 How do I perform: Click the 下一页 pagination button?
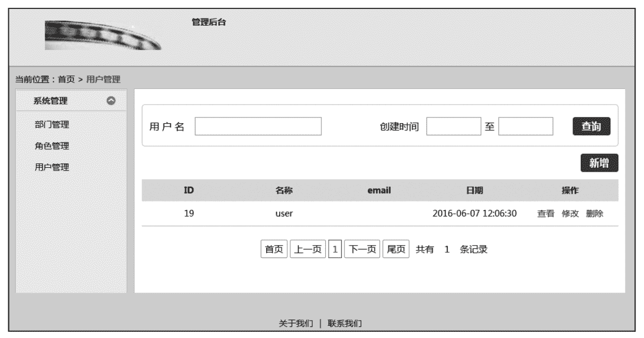tap(363, 250)
